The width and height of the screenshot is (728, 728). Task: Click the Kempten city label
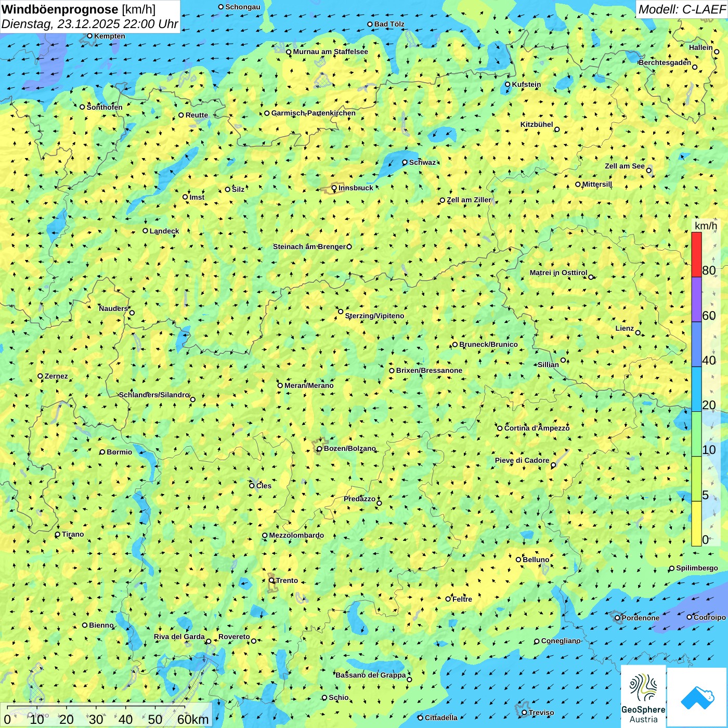coord(110,36)
